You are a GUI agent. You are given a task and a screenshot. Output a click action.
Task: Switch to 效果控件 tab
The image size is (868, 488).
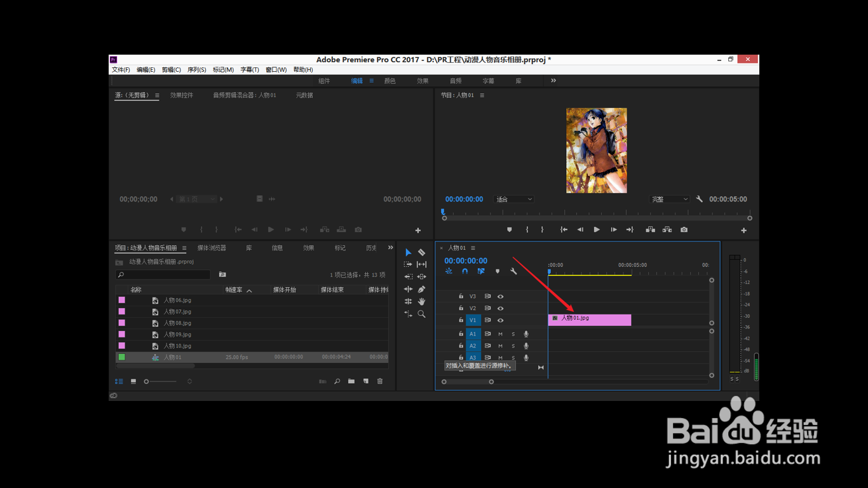tap(182, 95)
